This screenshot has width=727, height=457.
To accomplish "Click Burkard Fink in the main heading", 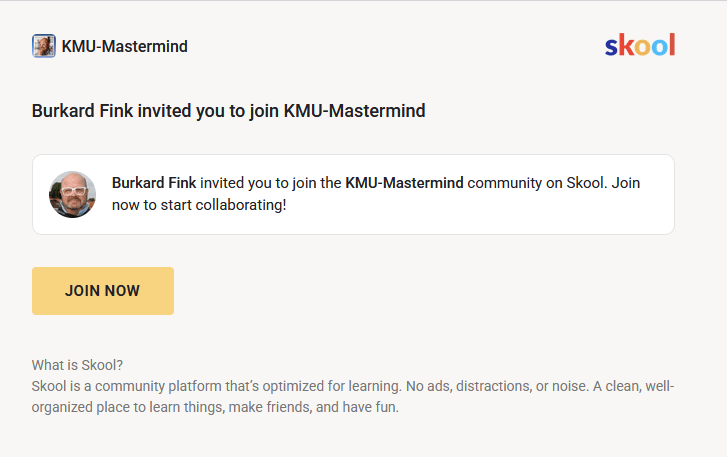I will coord(83,111).
